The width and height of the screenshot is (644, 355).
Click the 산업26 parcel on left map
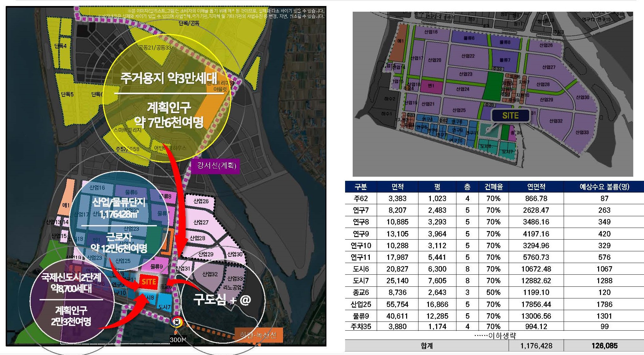coord(201,201)
